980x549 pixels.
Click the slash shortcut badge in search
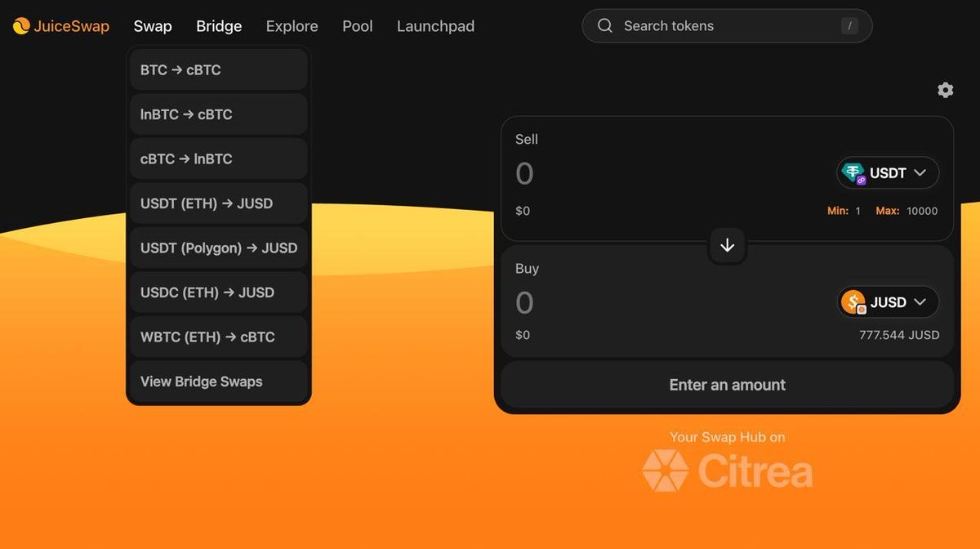click(849, 26)
